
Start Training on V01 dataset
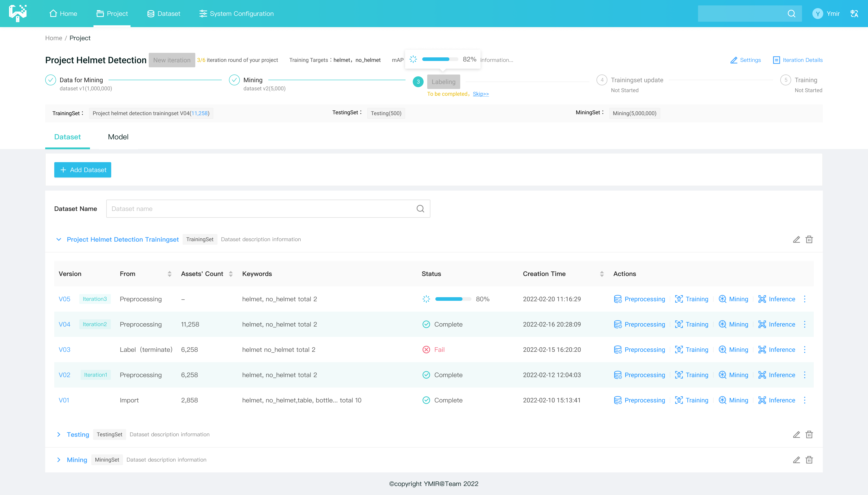point(691,400)
